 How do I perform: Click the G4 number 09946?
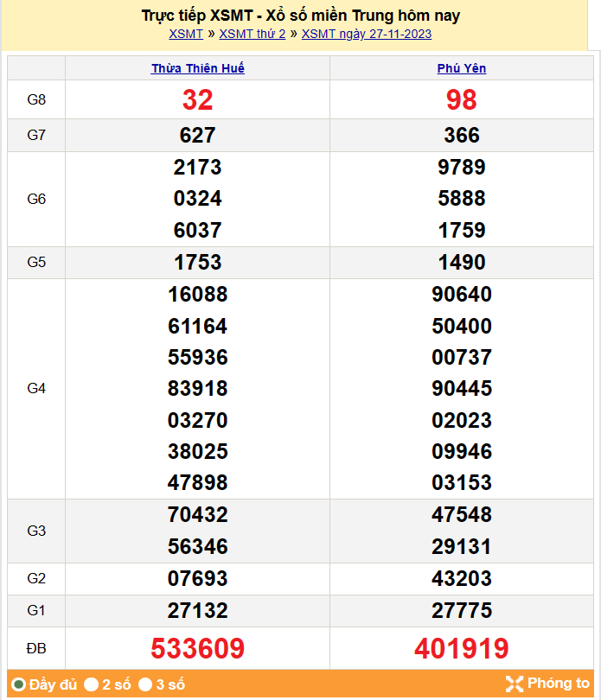[x=462, y=452]
